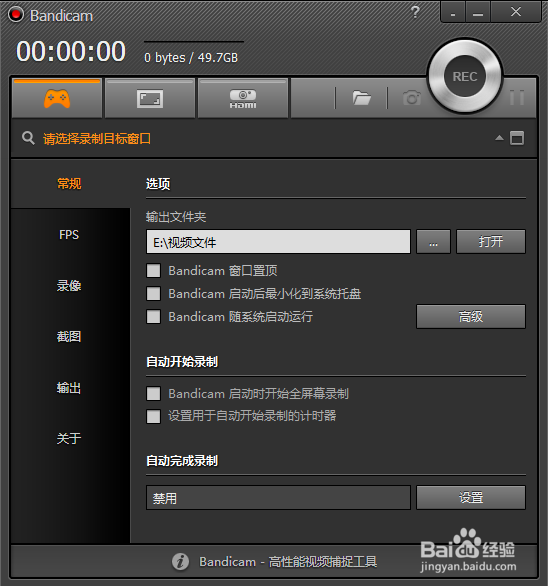Open the 高级 advanced options button
The height and width of the screenshot is (586, 548).
click(x=471, y=317)
